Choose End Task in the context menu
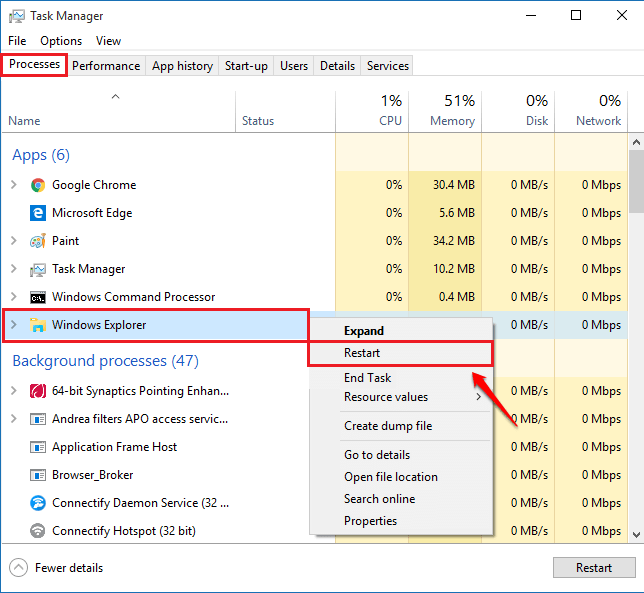 (401, 377)
